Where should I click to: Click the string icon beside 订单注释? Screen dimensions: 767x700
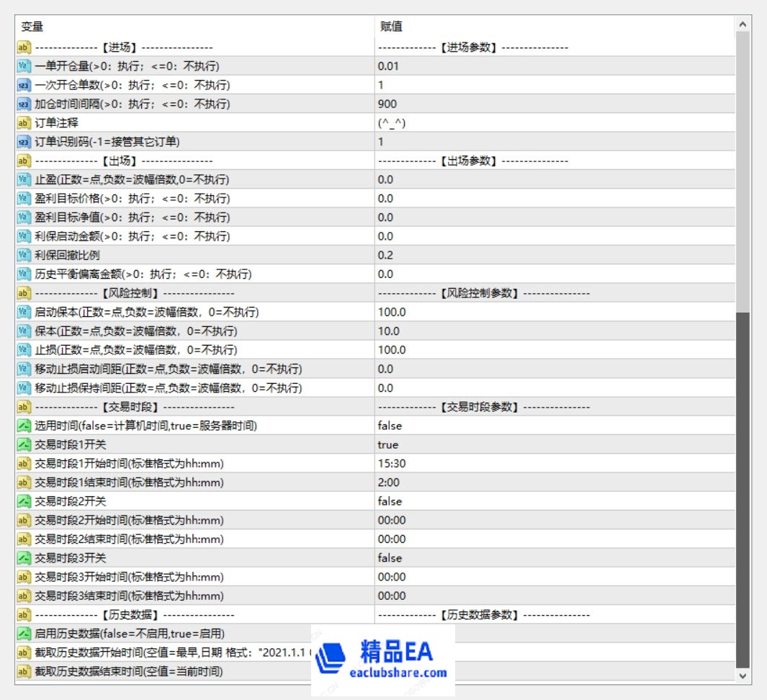tap(23, 123)
